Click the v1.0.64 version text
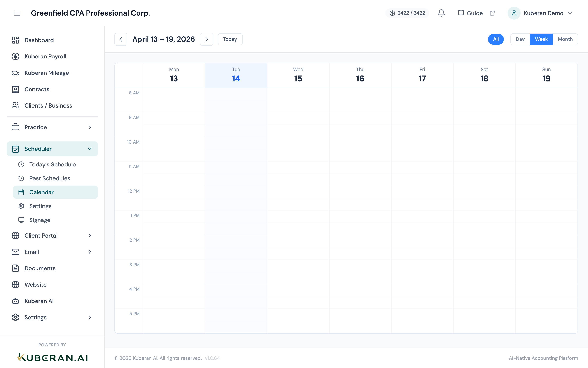Screen dimensions: 588x368 pyautogui.click(x=212, y=358)
